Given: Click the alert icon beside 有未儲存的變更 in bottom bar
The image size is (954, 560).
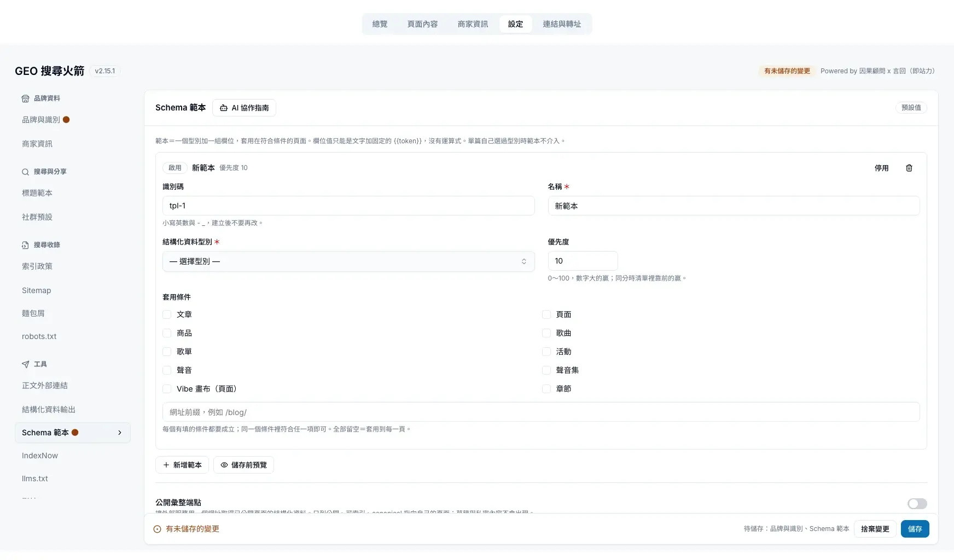Looking at the screenshot, I should click(x=157, y=529).
